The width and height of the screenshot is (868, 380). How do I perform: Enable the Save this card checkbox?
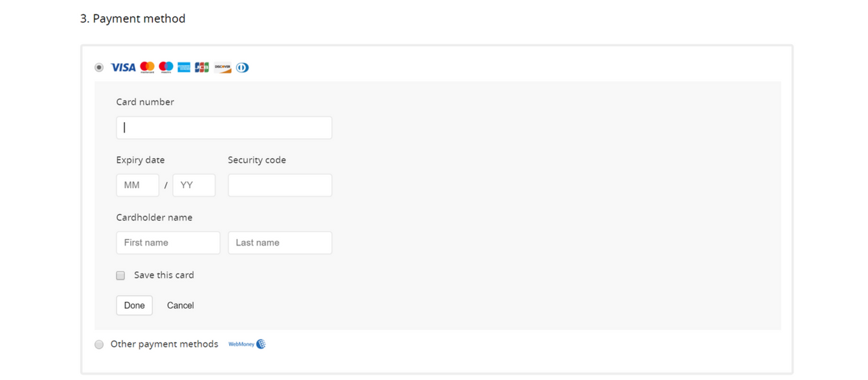(x=121, y=275)
